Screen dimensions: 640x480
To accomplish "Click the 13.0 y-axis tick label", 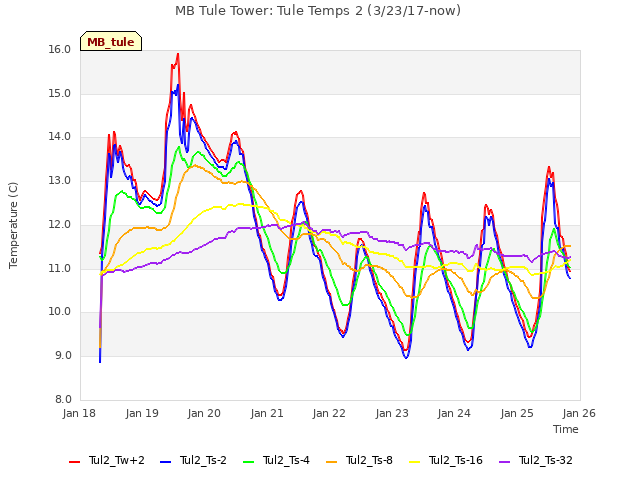I will point(60,181).
